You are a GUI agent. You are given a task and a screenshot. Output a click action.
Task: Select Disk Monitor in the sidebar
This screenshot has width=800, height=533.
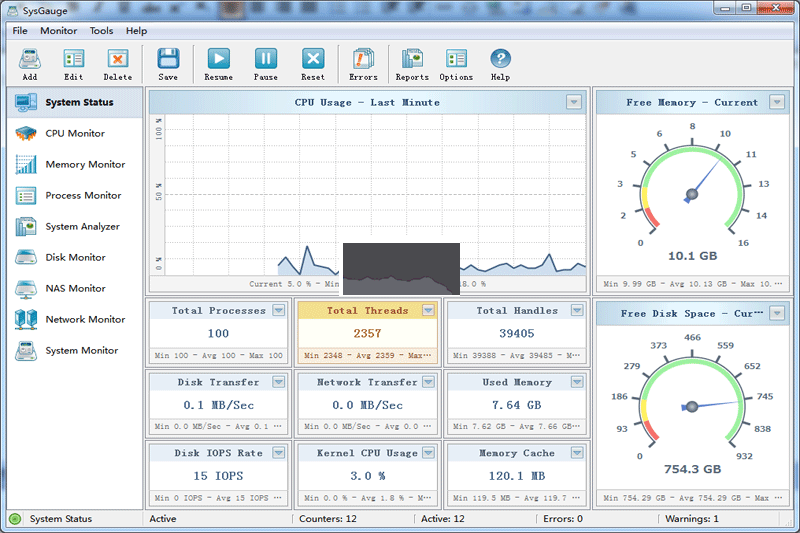(x=74, y=257)
